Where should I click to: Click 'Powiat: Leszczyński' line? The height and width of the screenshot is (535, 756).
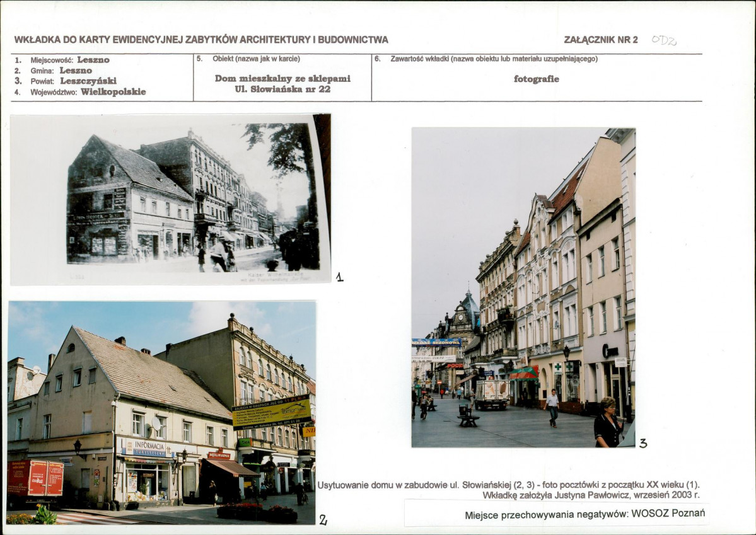coord(65,81)
